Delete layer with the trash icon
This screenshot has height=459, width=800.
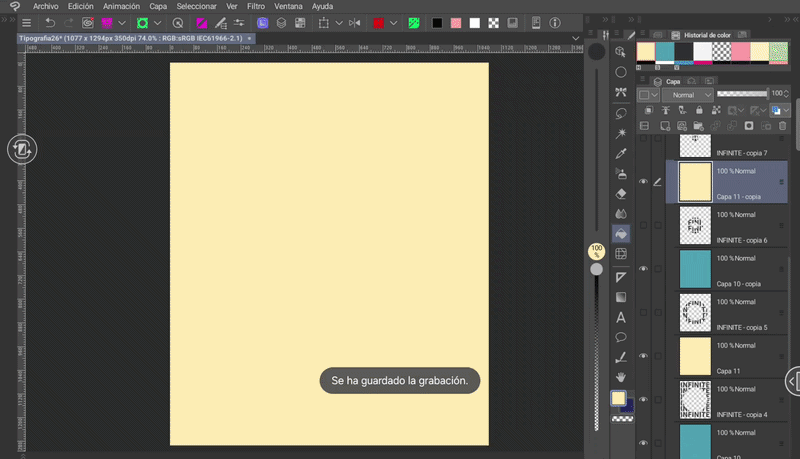pos(782,126)
